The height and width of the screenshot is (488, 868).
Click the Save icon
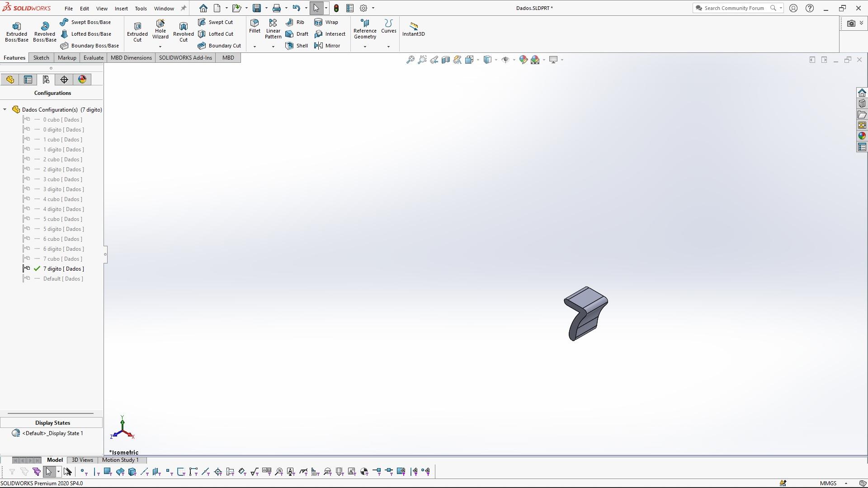[257, 8]
